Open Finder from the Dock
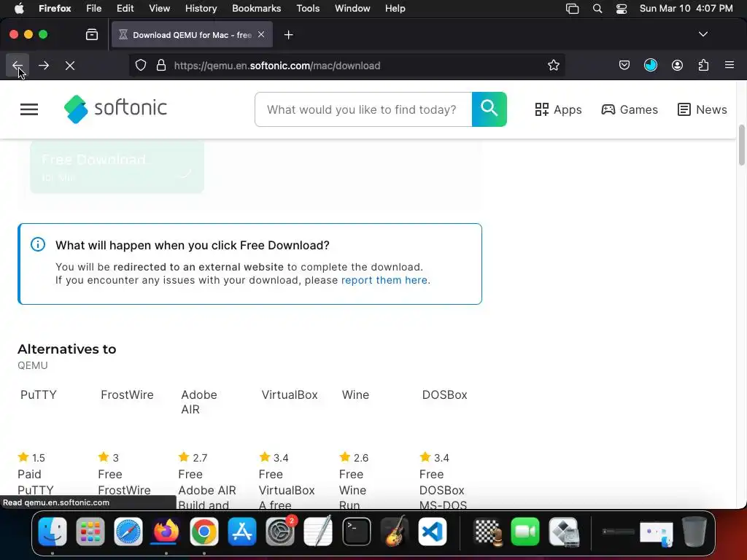This screenshot has height=560, width=747. 53,532
